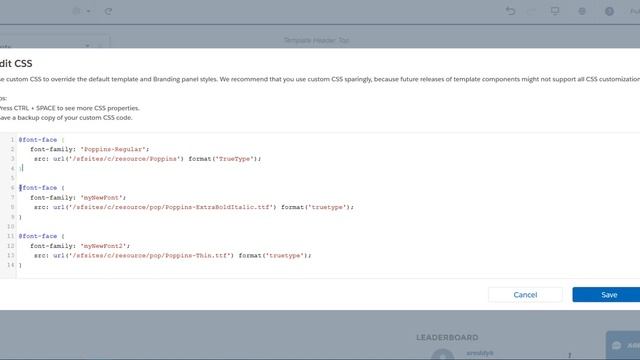Click the leaderboard user avatar
640x360 pixels.
443,354
